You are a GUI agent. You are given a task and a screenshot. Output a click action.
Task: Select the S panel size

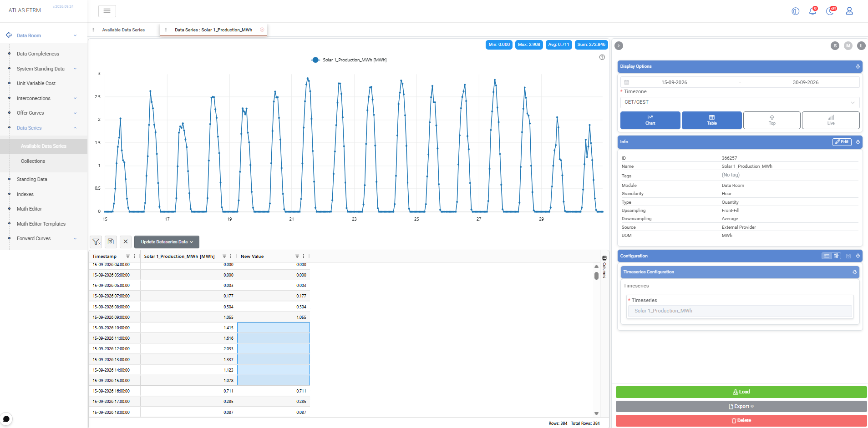pyautogui.click(x=835, y=45)
